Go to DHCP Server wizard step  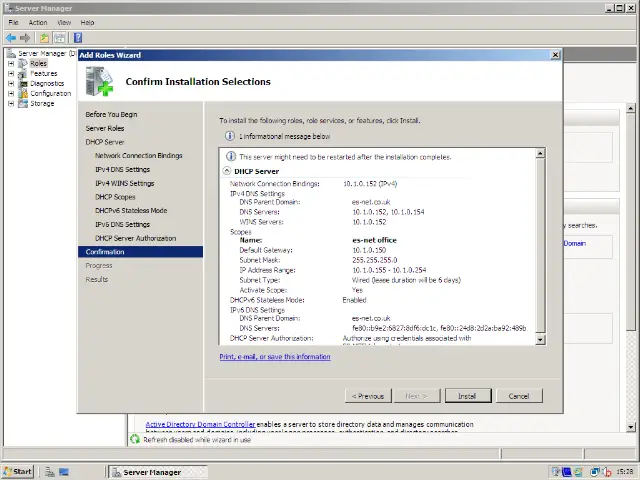point(105,142)
